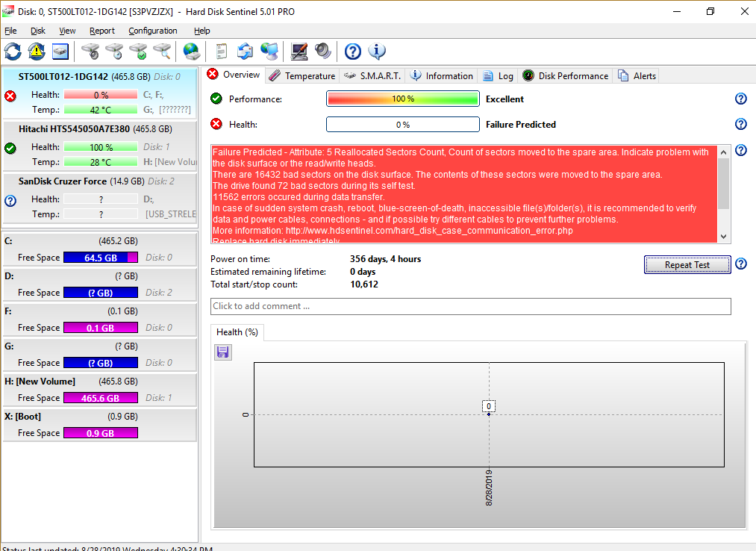Select the G: partition row
The width and height of the screenshot is (756, 551).
pyautogui.click(x=99, y=355)
